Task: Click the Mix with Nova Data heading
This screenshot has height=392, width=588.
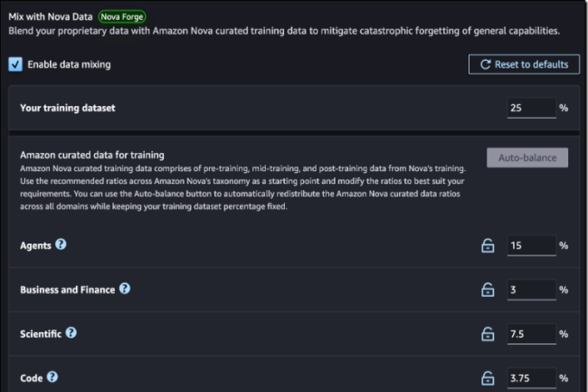Action: [49, 16]
